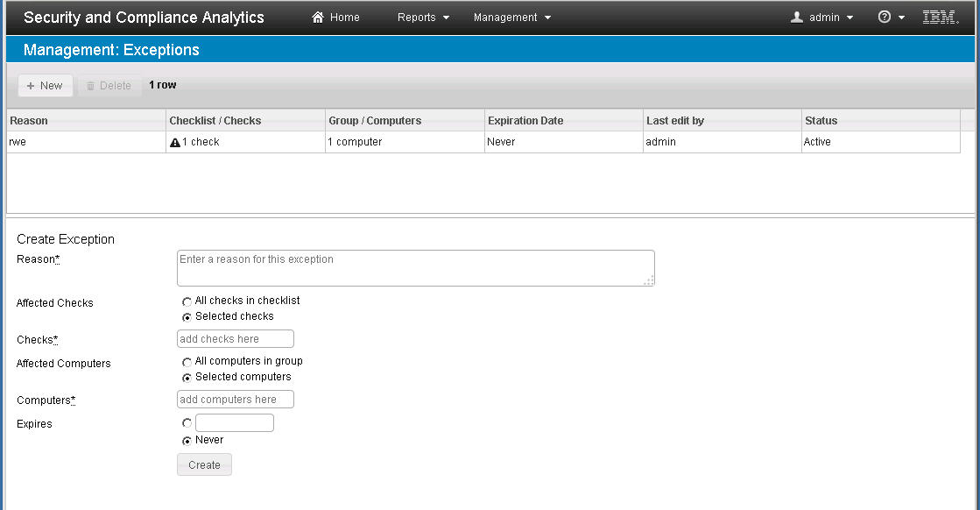Click the Reason column header

coord(83,120)
